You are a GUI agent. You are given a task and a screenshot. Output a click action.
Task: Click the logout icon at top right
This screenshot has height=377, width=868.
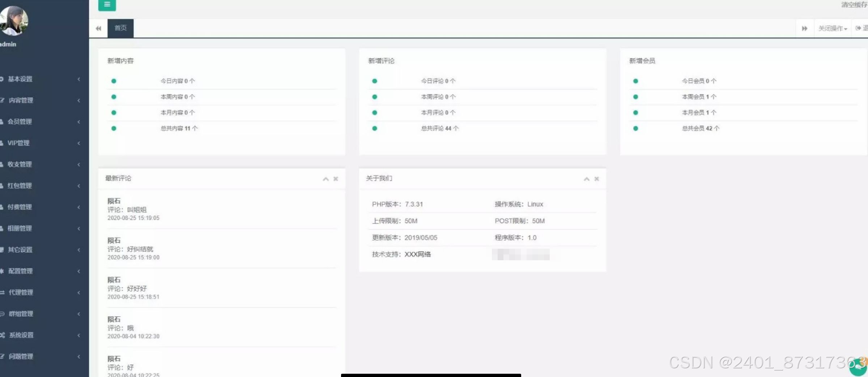pyautogui.click(x=858, y=28)
